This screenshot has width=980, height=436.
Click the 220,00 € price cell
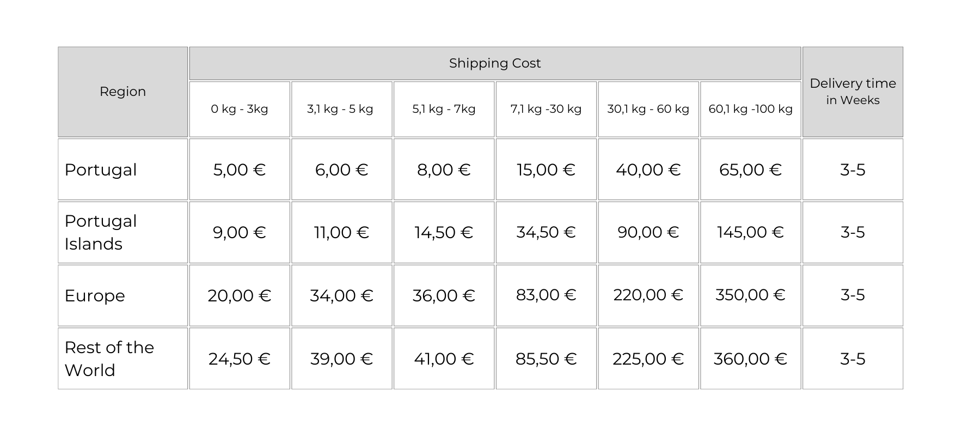tap(648, 295)
